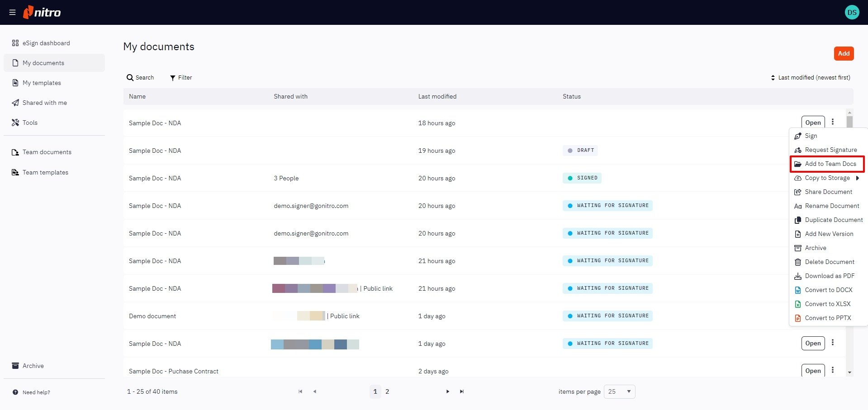The image size is (868, 410).
Task: Open the sidebar Archive folder
Action: tap(33, 366)
